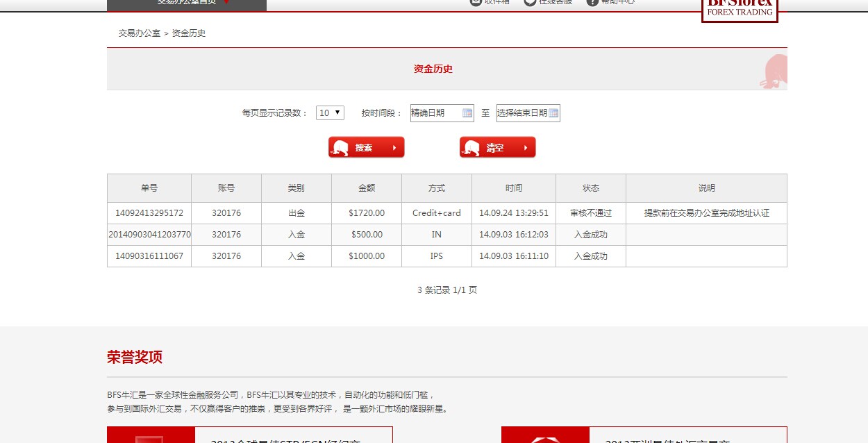Image resolution: width=868 pixels, height=443 pixels.
Task: Click the bull icon on 搜索 button
Action: coord(340,148)
